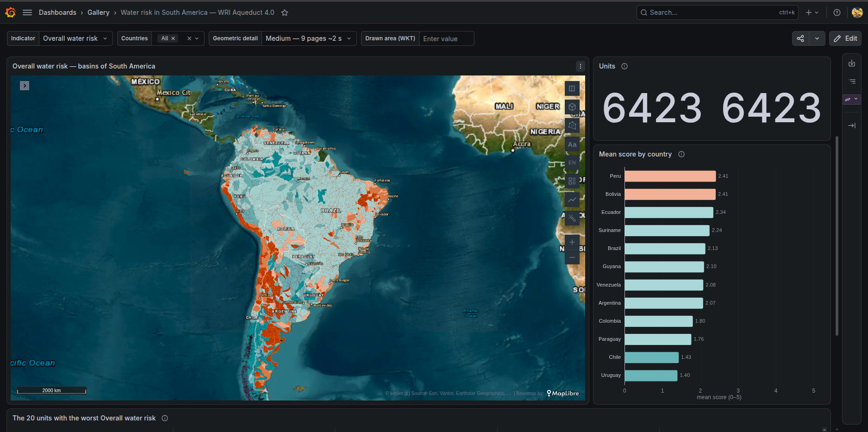Image resolution: width=868 pixels, height=432 pixels.
Task: Select the draw-on-map polygon tool
Action: (572, 125)
